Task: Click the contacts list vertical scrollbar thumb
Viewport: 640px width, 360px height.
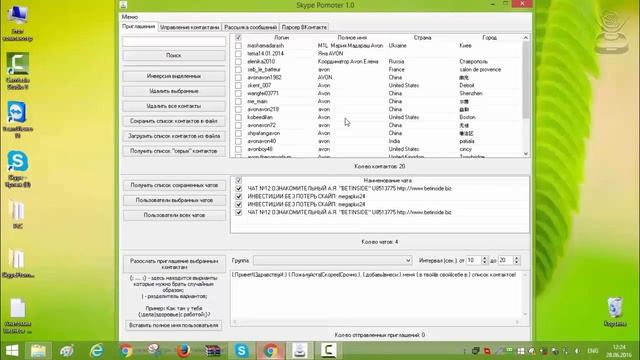Action: coord(526,80)
